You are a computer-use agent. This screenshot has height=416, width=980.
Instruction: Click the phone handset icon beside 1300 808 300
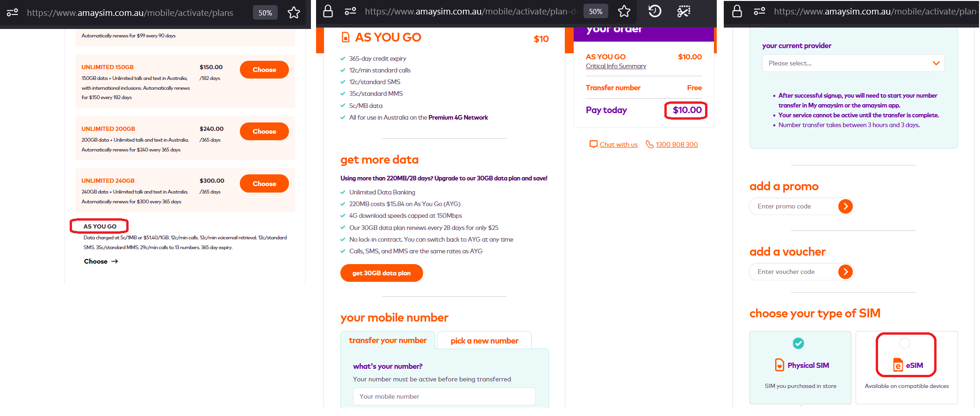click(x=649, y=144)
